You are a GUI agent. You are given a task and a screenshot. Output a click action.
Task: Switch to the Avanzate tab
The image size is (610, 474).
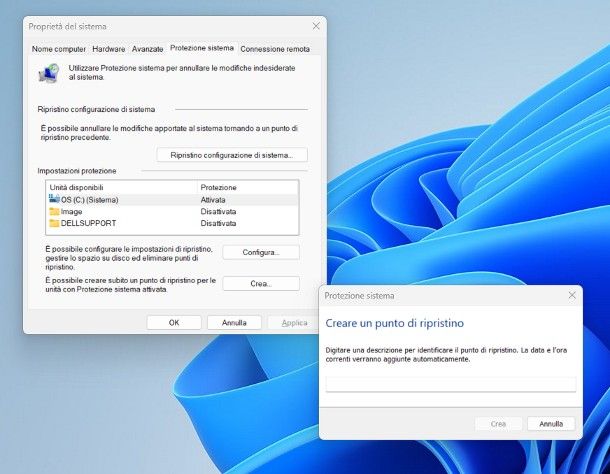point(147,49)
